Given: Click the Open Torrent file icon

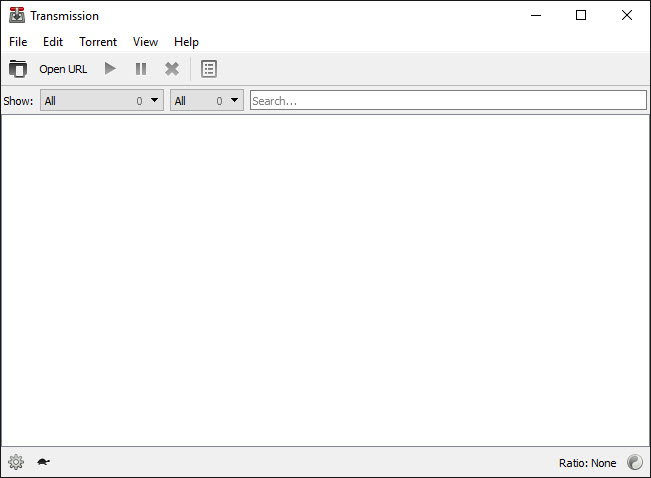Looking at the screenshot, I should (x=18, y=69).
